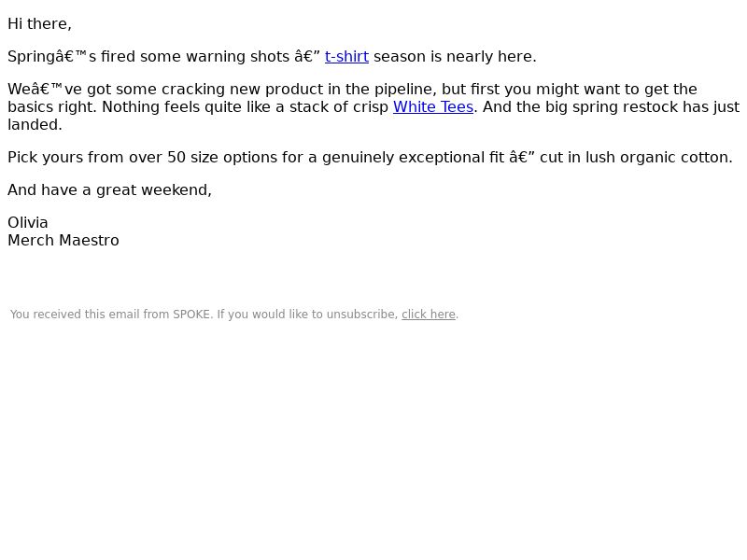Screen dimensions: 747x560
Task: Click the word 'SPOKE' in footer
Action: click(x=191, y=315)
